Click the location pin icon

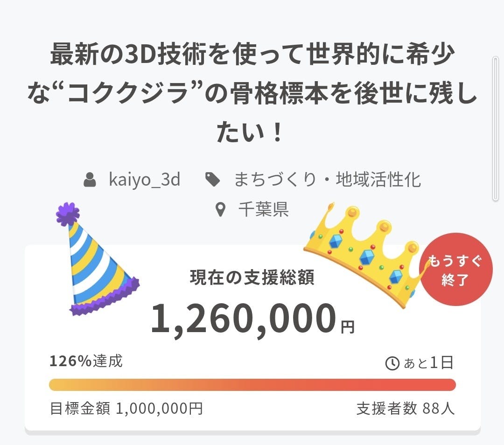(x=221, y=210)
